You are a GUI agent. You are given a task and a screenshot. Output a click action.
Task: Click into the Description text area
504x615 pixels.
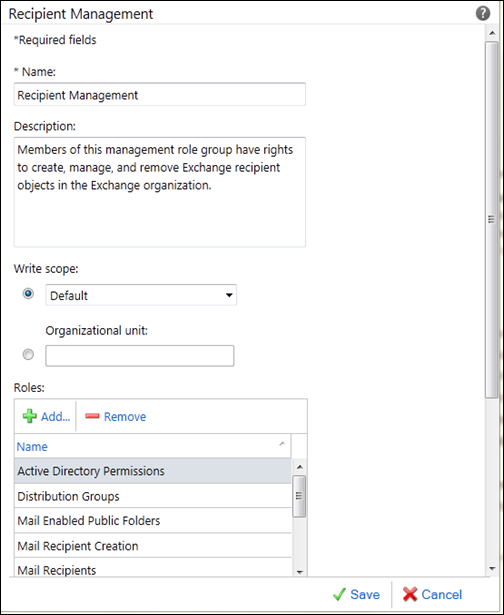[160, 192]
